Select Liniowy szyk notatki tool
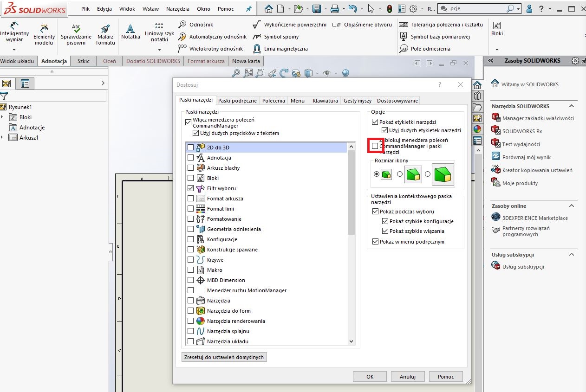The image size is (586, 392). [x=159, y=32]
